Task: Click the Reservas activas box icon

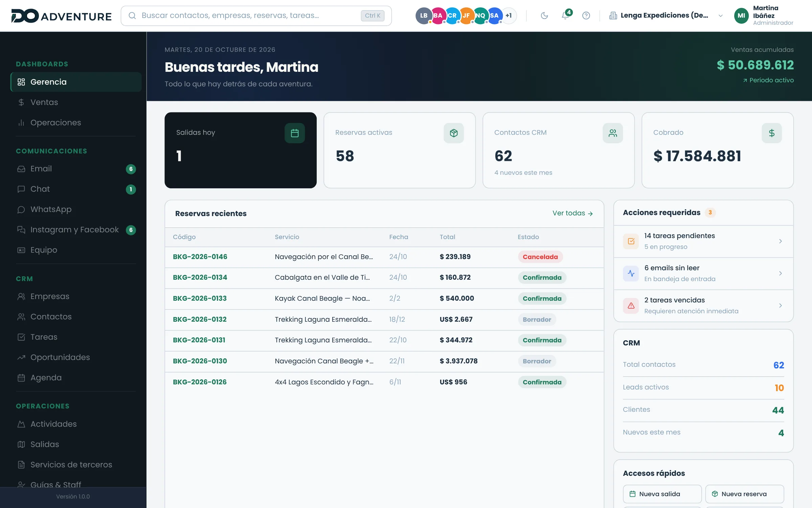Action: [453, 133]
